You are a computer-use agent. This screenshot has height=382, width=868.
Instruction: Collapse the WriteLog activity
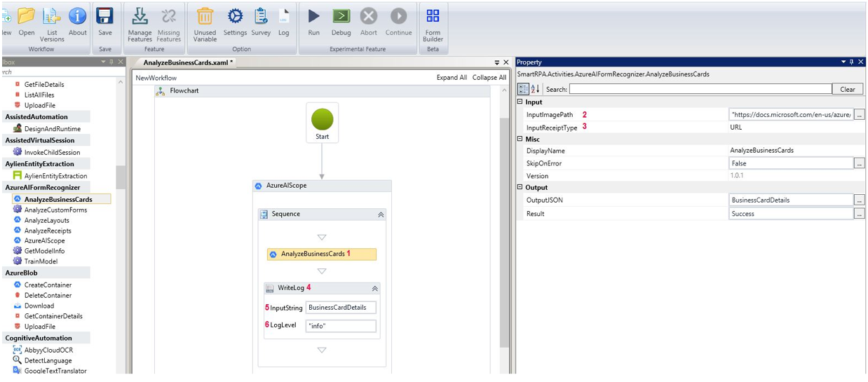click(x=374, y=288)
